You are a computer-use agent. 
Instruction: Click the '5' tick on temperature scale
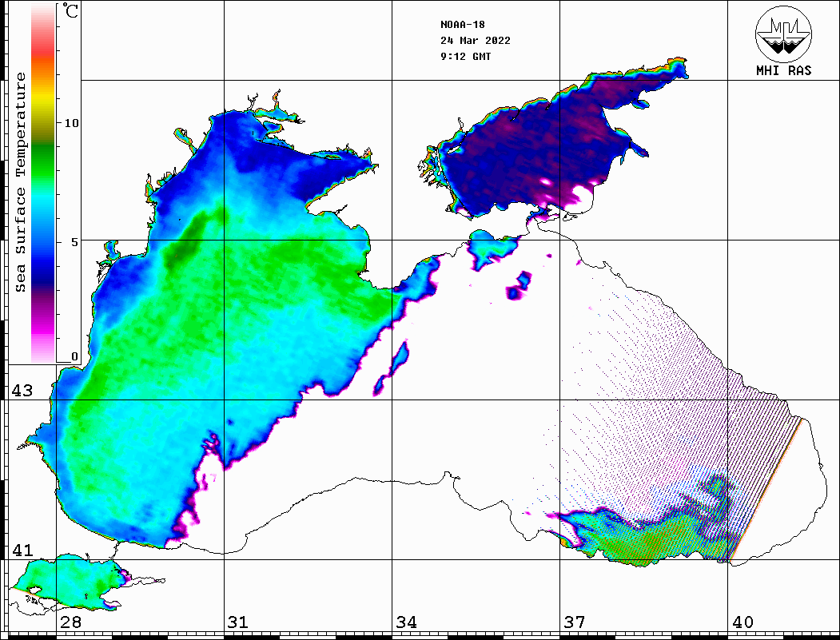click(74, 242)
